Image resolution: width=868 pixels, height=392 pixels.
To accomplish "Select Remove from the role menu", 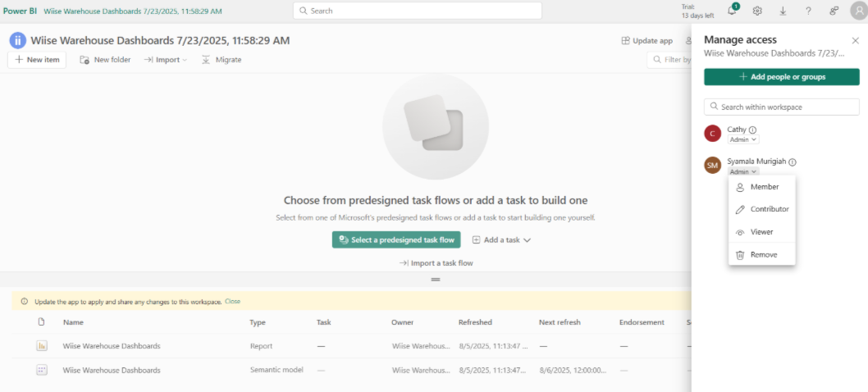I will click(761, 255).
